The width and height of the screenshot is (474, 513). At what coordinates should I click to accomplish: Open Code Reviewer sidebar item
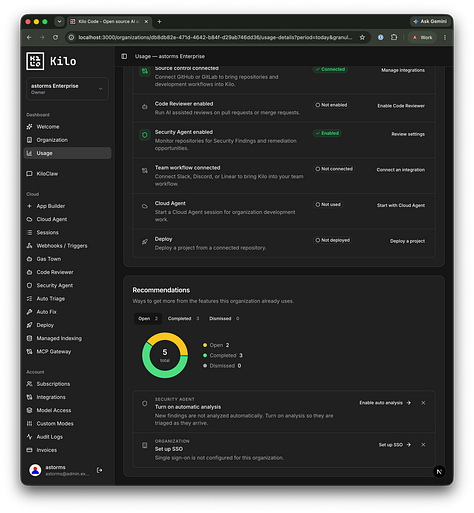click(x=67, y=272)
